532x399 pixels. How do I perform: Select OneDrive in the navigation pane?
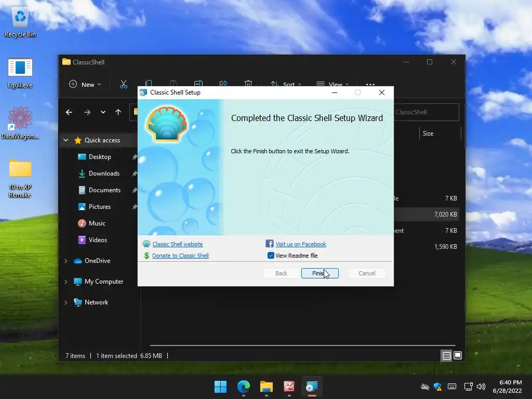[97, 261]
